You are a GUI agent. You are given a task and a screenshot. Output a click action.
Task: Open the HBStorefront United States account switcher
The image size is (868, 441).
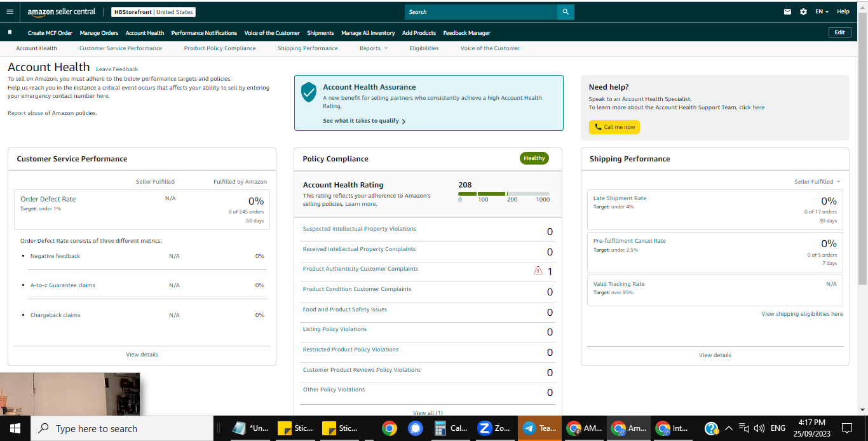coord(153,12)
